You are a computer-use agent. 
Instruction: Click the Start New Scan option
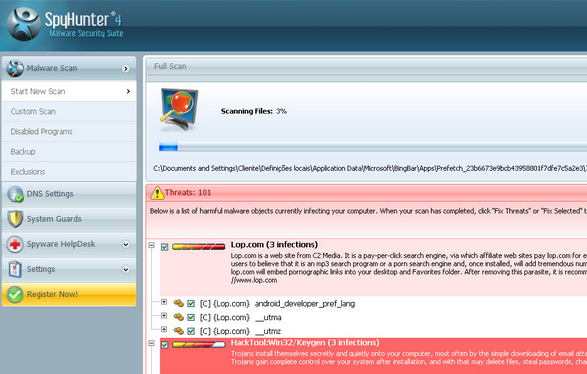pos(69,91)
